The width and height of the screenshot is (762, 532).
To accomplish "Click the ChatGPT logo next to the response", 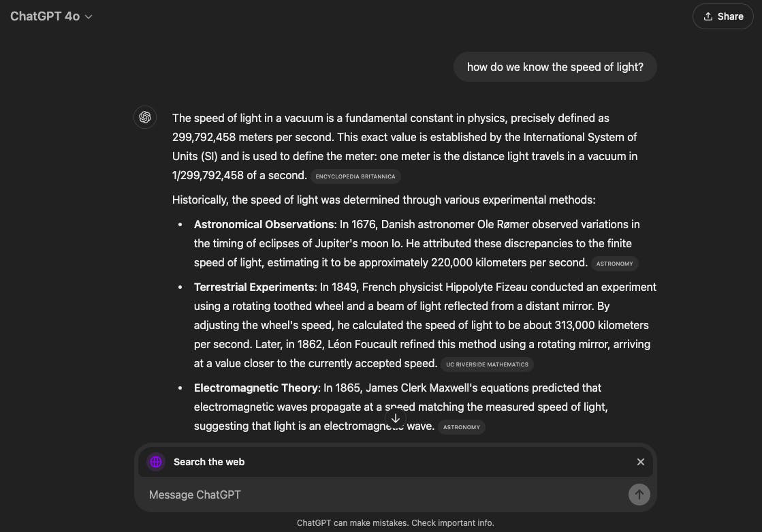I will (x=145, y=117).
